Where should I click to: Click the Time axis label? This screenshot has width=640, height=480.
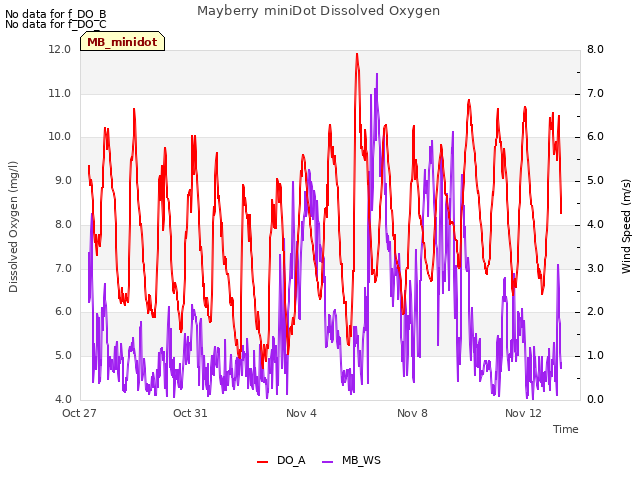(x=566, y=429)
